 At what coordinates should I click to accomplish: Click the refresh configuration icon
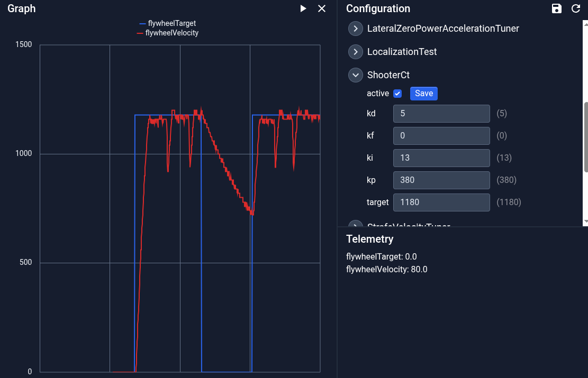tap(576, 8)
